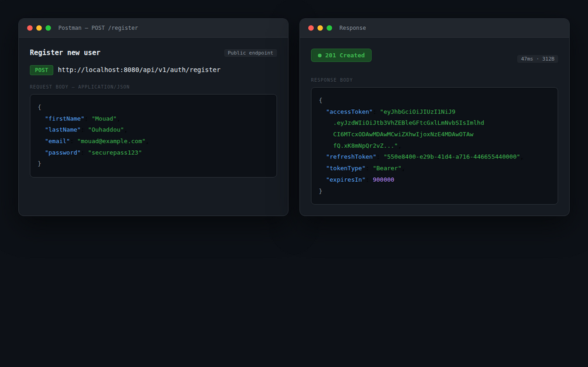The image size is (588, 367).
Task: Click the 201 Created status badge
Action: pos(341,56)
